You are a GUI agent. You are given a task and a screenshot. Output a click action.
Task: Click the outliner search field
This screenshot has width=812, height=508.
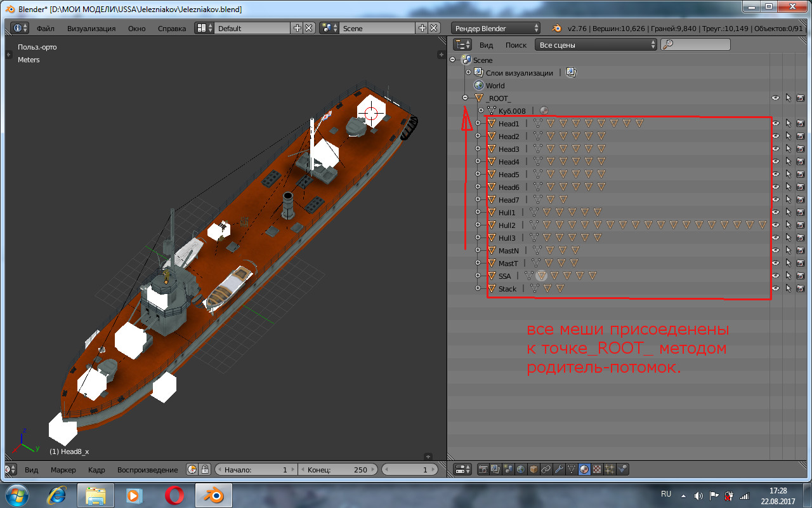[x=695, y=45]
